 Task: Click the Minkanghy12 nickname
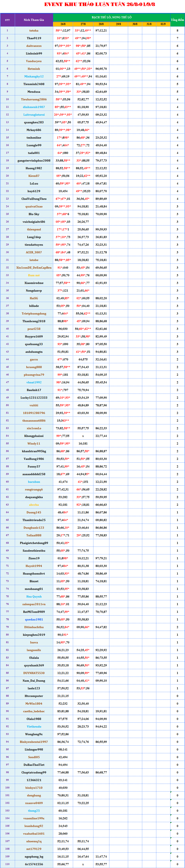(34, 76)
